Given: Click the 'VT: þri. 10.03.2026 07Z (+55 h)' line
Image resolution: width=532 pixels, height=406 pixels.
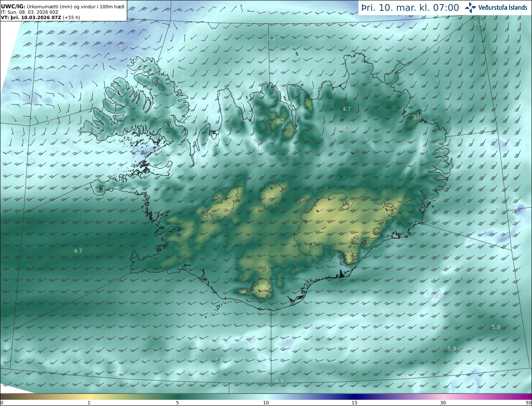Looking at the screenshot, I should click(41, 18).
